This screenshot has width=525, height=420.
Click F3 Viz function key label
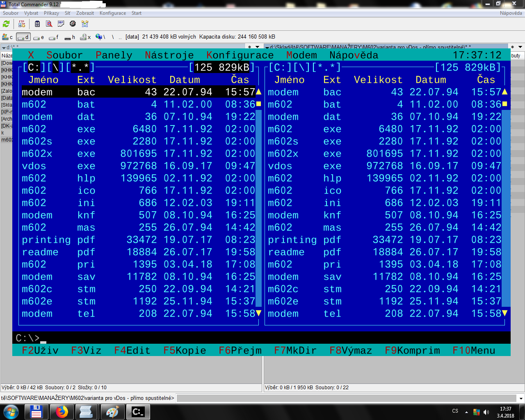[x=86, y=350]
